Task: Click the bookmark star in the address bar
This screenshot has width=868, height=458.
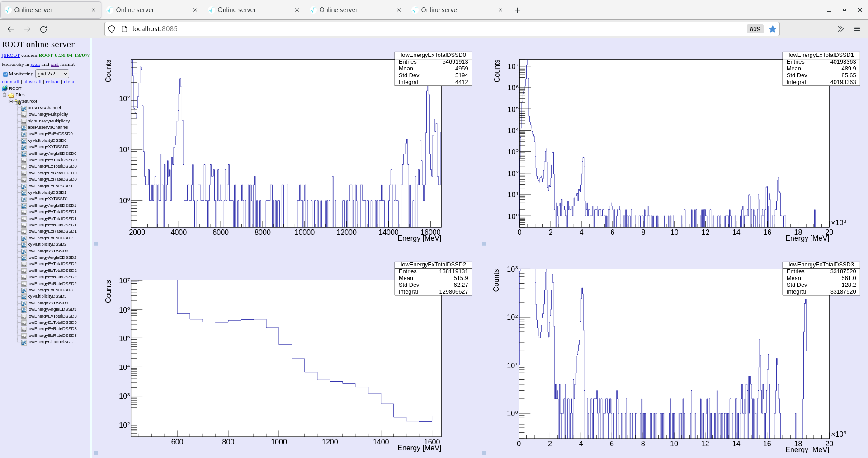Action: click(x=773, y=29)
